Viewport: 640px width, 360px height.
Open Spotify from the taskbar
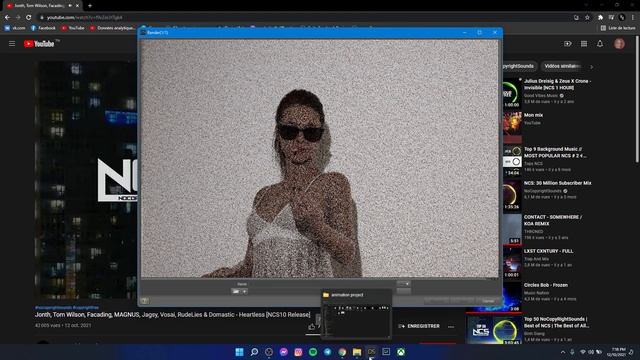click(313, 352)
